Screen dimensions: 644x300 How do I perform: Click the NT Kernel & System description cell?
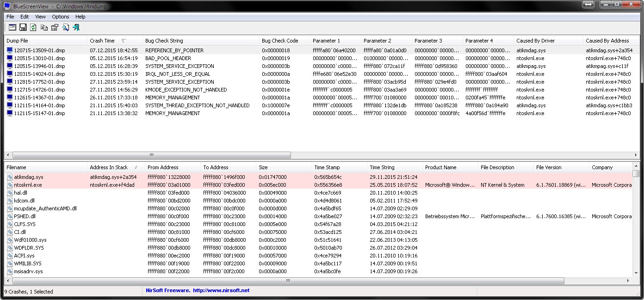pyautogui.click(x=503, y=185)
